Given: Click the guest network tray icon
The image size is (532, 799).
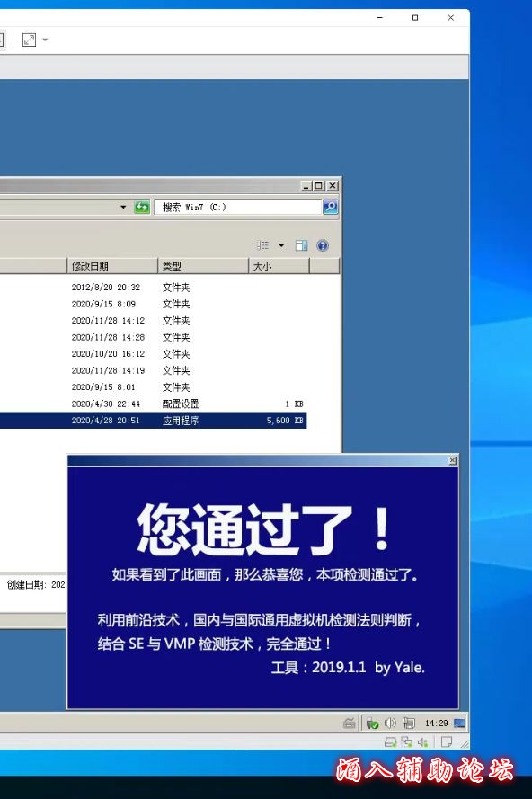Looking at the screenshot, I should click(x=409, y=723).
